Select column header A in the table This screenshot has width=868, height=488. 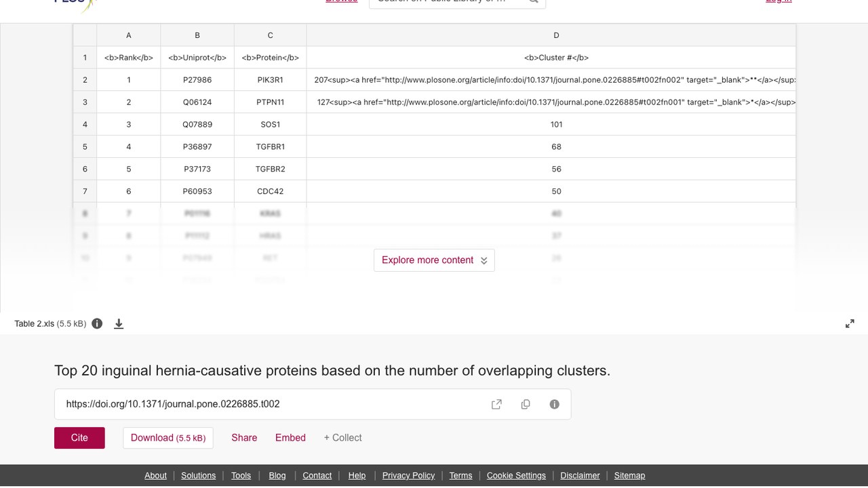129,35
